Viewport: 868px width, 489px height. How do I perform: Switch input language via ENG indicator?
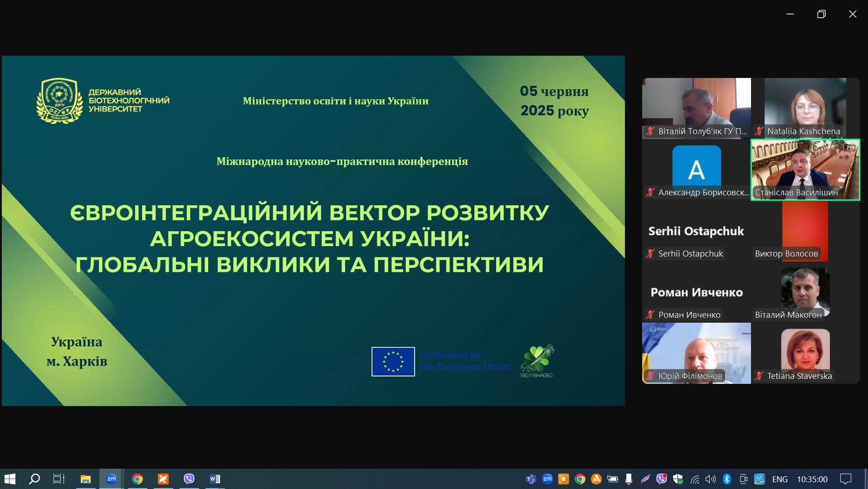(x=780, y=479)
